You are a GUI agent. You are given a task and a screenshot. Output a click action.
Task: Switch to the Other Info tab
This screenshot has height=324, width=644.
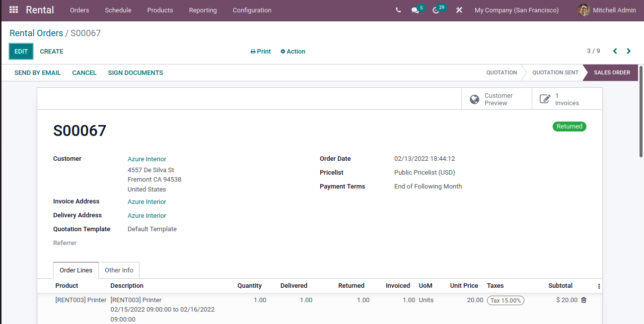119,270
